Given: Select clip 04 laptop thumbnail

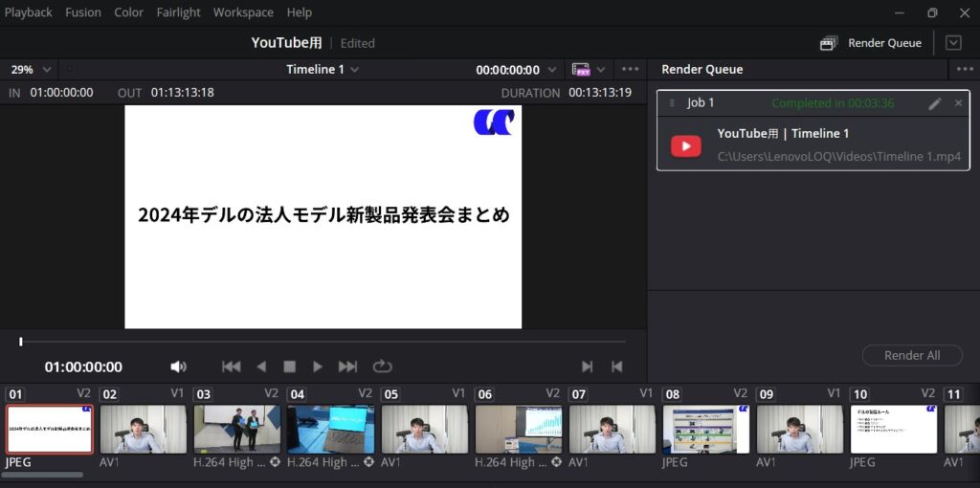Looking at the screenshot, I should [330, 430].
